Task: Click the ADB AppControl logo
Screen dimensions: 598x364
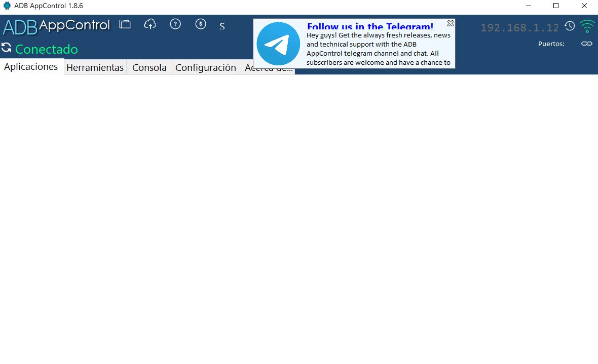Action: click(56, 26)
